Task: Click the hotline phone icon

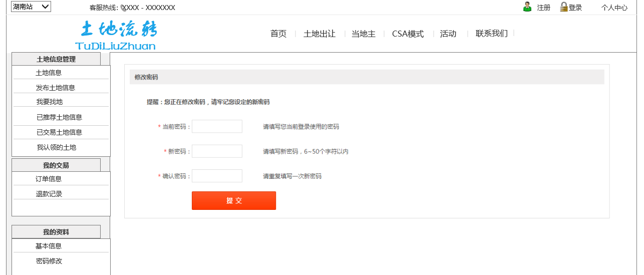Action: (123, 8)
